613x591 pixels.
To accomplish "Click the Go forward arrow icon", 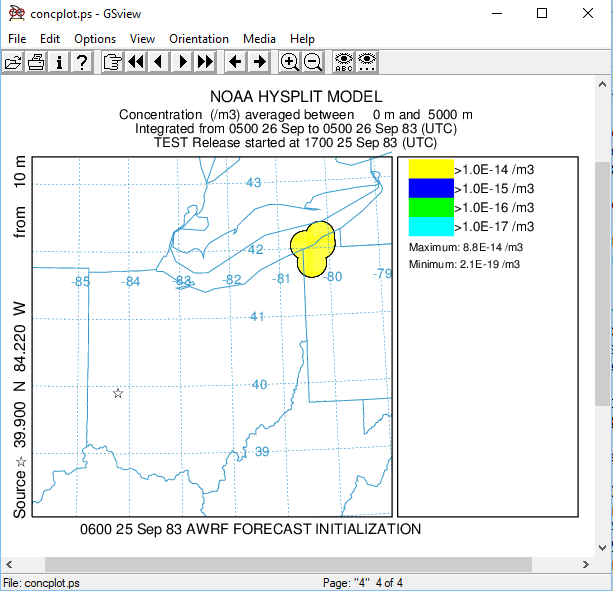I will (259, 62).
